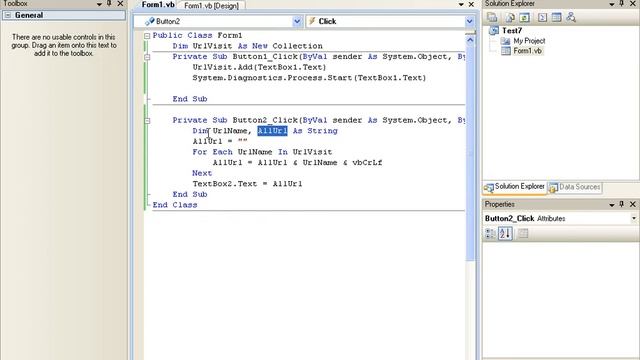The height and width of the screenshot is (360, 640).
Task: Open Properties window position dropdown arrow
Action: point(611,204)
